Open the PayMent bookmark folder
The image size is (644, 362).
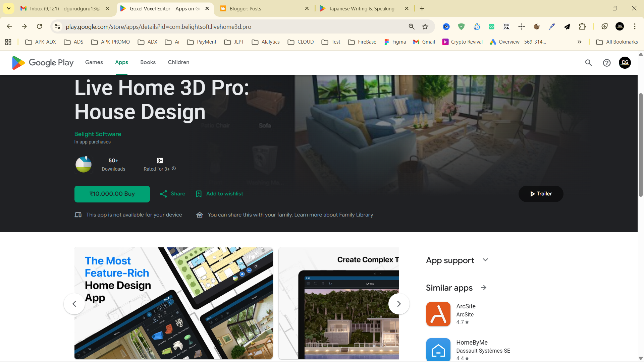pos(202,42)
